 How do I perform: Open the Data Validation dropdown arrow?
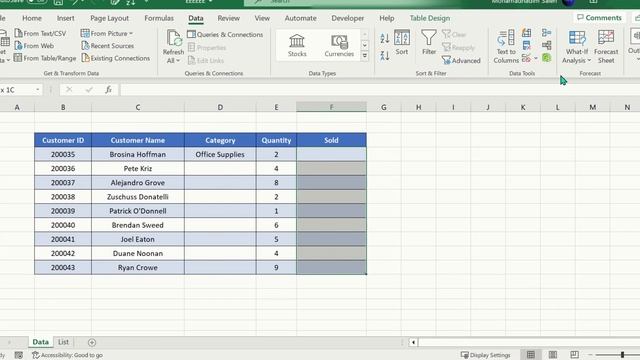tap(536, 58)
